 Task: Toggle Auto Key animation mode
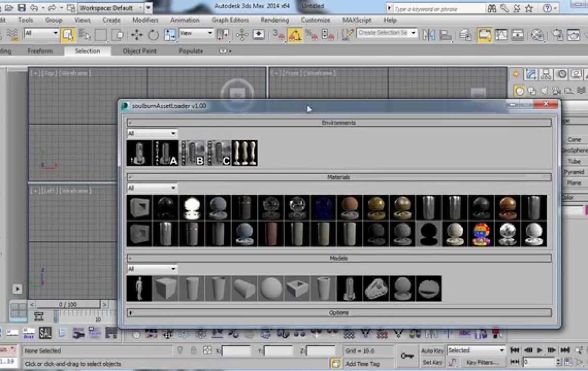tap(432, 350)
